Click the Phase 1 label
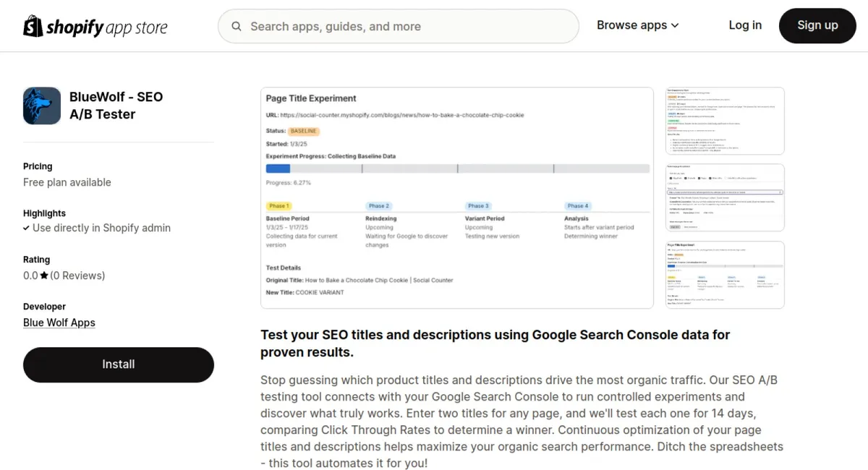868x470 pixels. tap(278, 206)
